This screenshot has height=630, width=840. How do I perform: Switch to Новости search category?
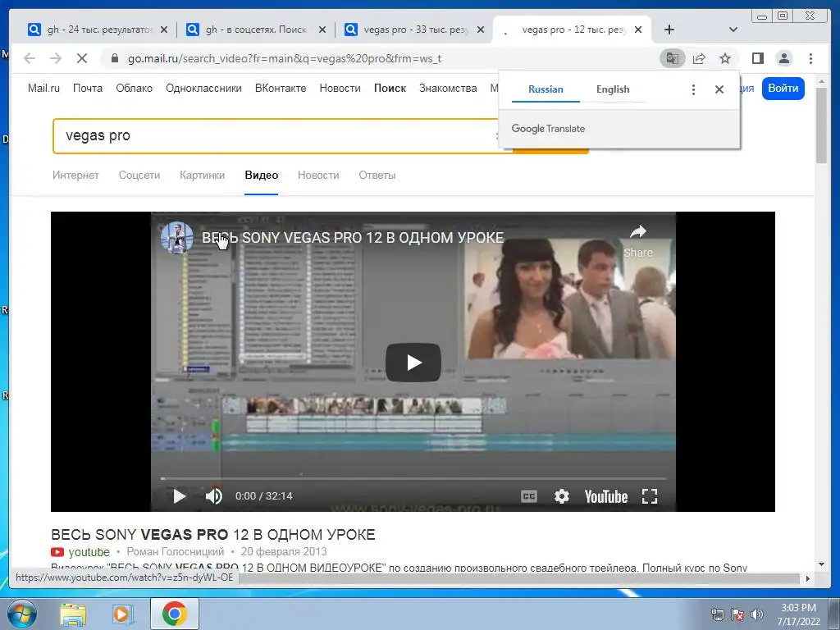(x=318, y=176)
